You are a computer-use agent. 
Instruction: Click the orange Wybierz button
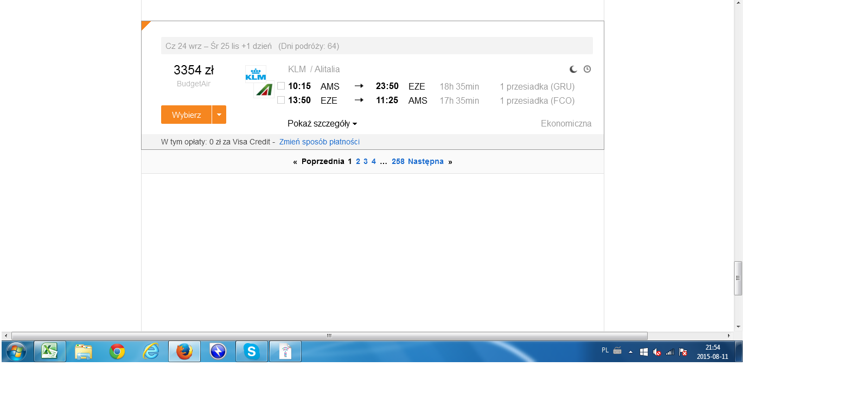[186, 115]
